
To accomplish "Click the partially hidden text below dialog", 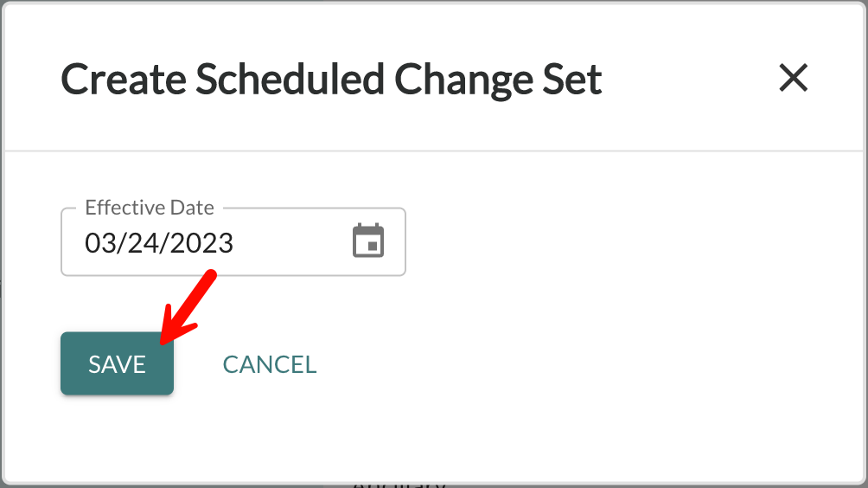I will tap(399, 485).
